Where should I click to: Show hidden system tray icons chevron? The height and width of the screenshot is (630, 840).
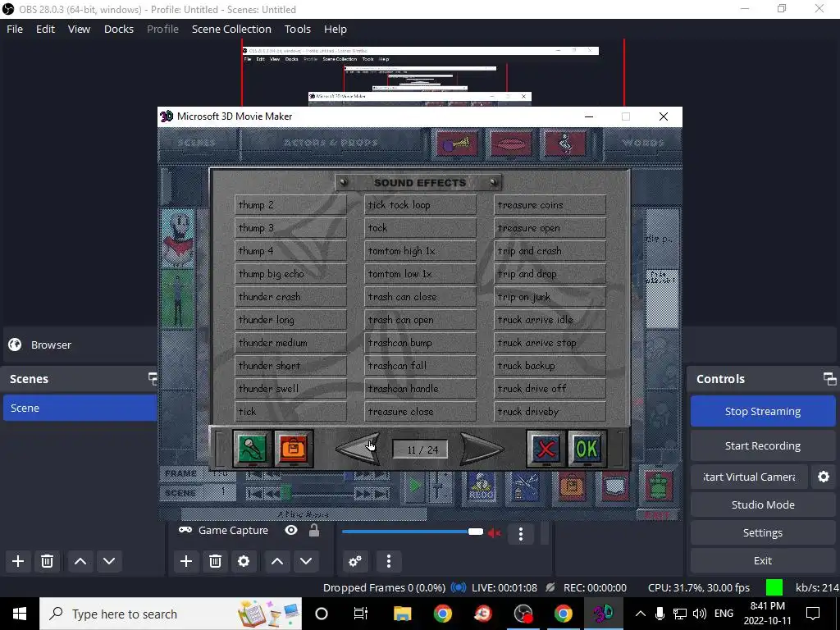point(640,614)
